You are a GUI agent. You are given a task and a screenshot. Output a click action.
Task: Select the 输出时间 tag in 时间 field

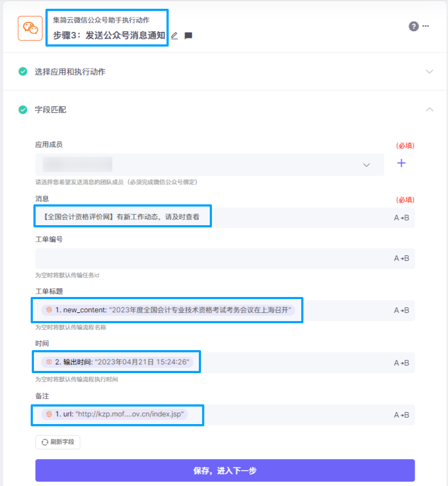pos(117,362)
